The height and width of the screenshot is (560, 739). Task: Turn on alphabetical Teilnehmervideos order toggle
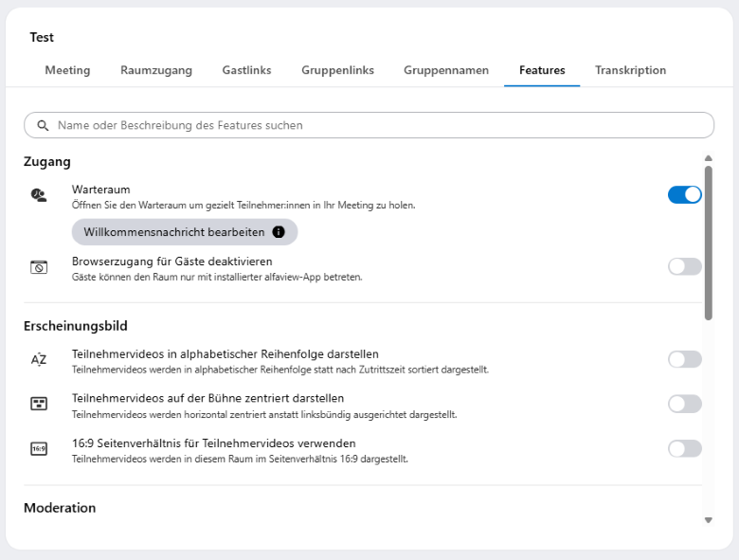(684, 359)
